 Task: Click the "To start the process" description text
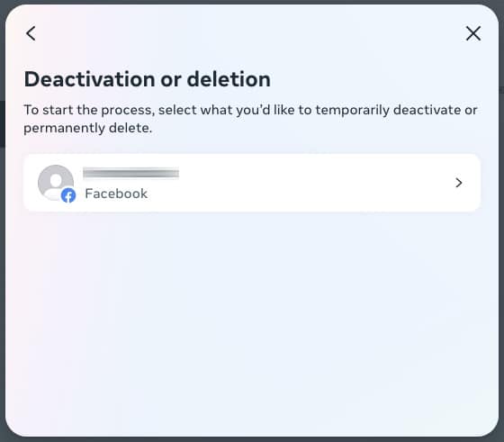click(250, 119)
